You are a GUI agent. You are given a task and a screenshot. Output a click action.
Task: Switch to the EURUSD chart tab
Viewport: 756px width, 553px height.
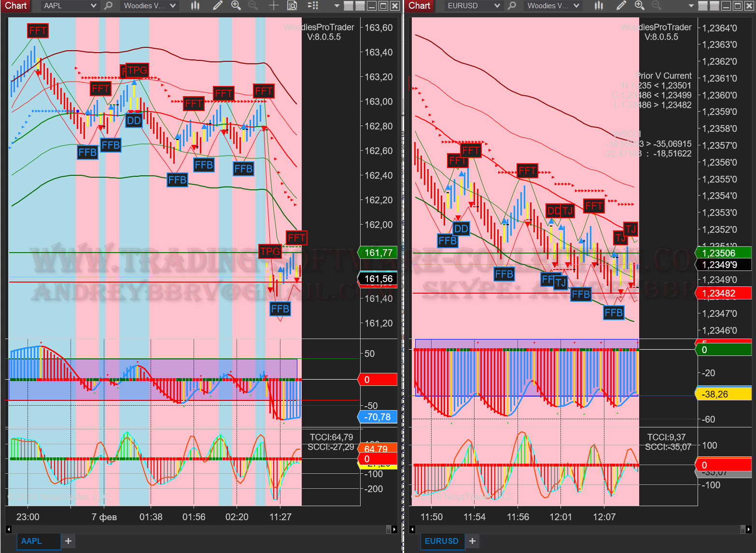[441, 541]
